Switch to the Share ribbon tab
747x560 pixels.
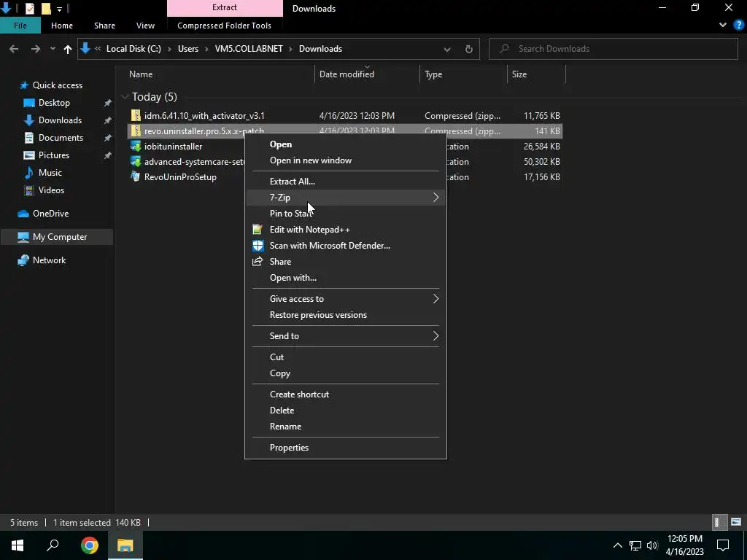[104, 26]
